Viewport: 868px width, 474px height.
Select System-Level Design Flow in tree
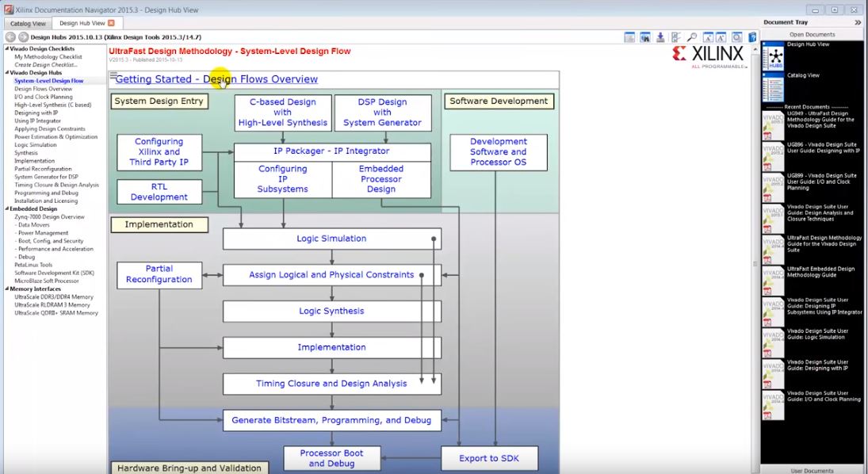[x=48, y=81]
